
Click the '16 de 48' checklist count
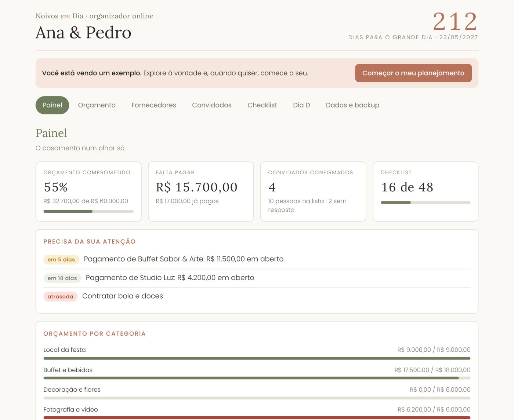(x=407, y=187)
